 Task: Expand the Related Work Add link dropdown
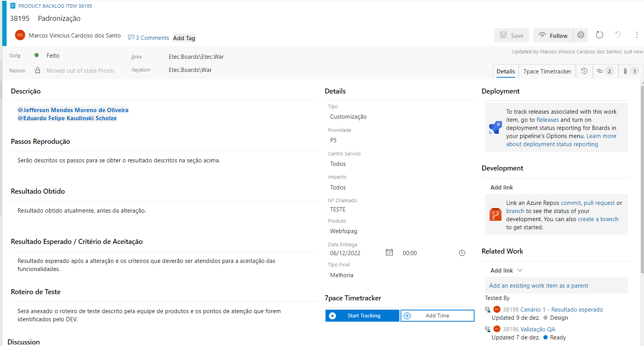506,270
